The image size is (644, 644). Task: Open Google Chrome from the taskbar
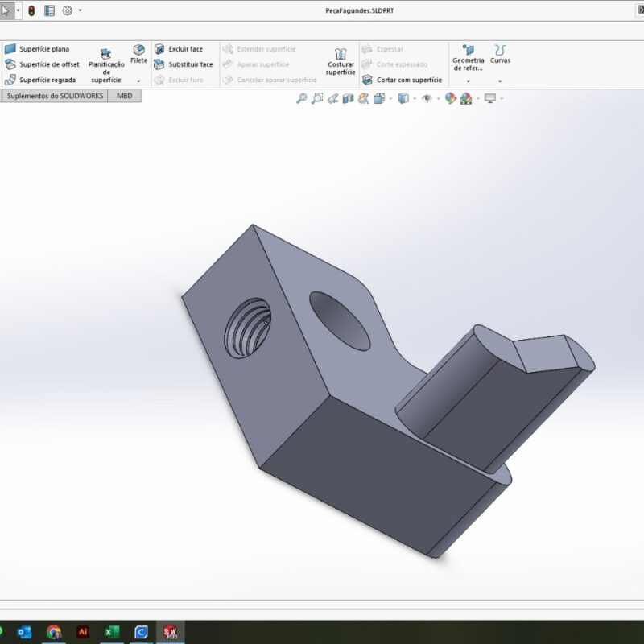[x=53, y=632]
